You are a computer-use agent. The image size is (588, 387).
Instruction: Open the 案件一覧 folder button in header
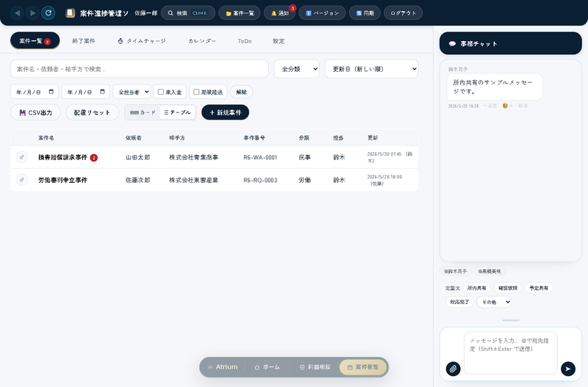click(x=240, y=13)
